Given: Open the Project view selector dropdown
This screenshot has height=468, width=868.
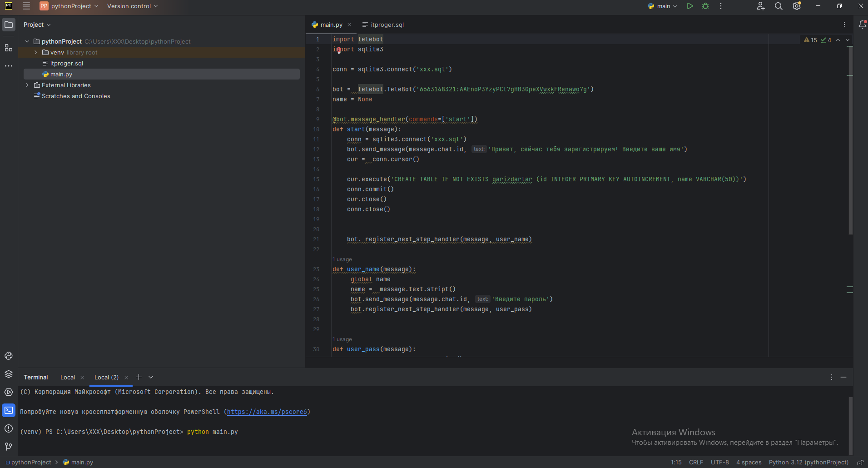Looking at the screenshot, I should coord(37,25).
